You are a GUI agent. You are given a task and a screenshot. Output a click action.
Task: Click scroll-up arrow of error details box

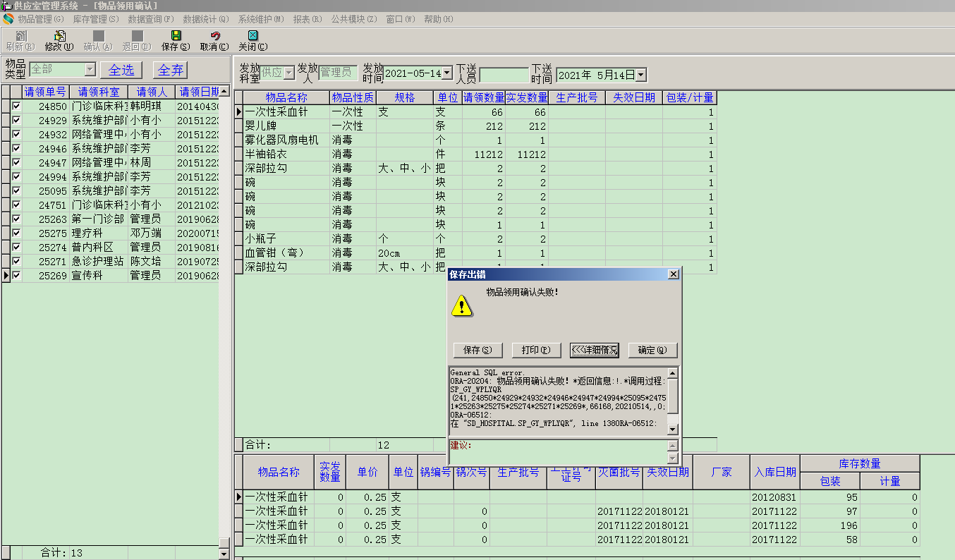(673, 372)
